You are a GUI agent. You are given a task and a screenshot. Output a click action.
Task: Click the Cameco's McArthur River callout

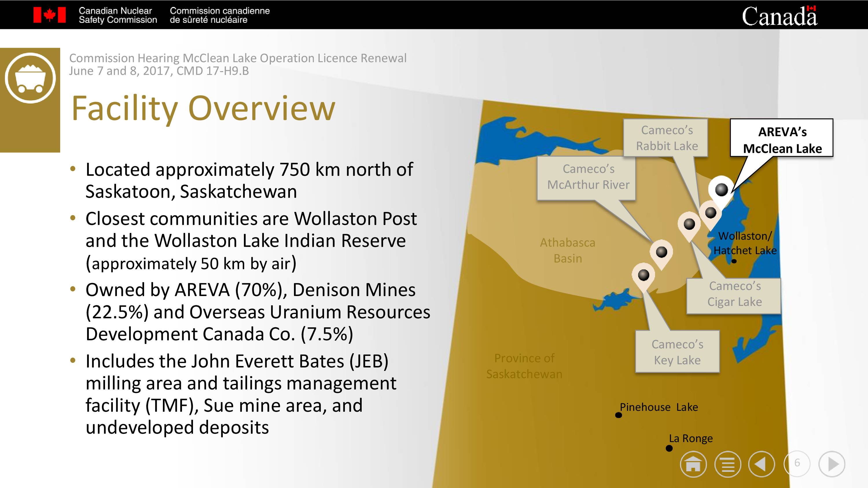click(587, 178)
